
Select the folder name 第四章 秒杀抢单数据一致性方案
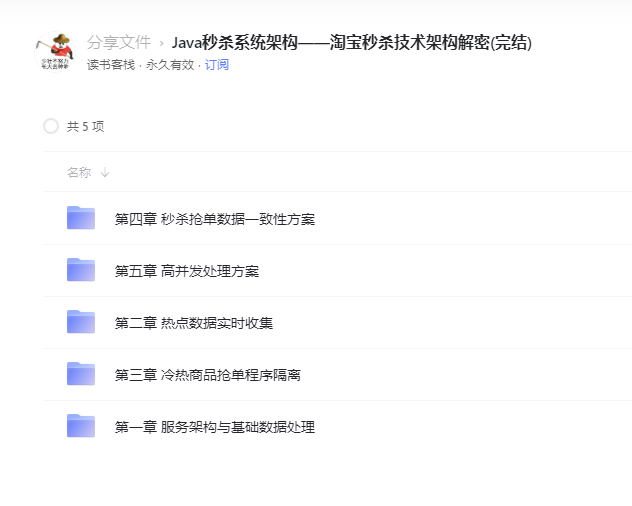215,219
